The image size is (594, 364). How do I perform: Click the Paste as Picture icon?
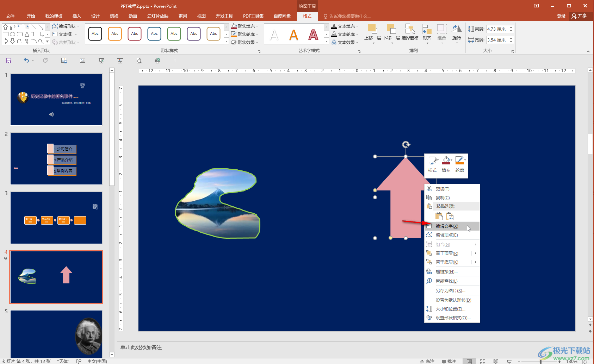[450, 216]
